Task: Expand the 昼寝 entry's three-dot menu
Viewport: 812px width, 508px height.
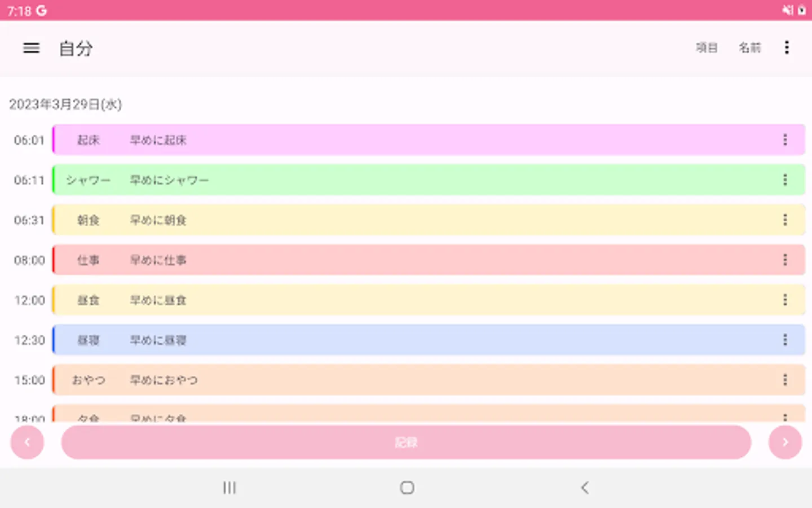Action: [785, 340]
